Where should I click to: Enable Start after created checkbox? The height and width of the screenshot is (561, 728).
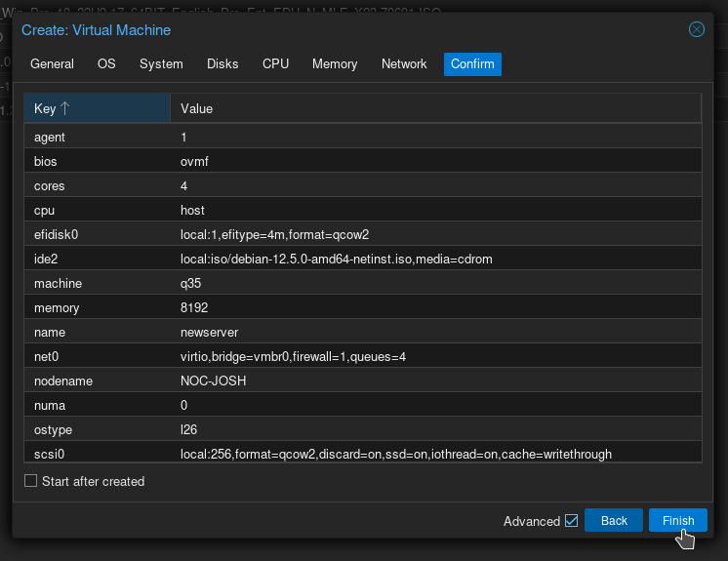pos(31,481)
